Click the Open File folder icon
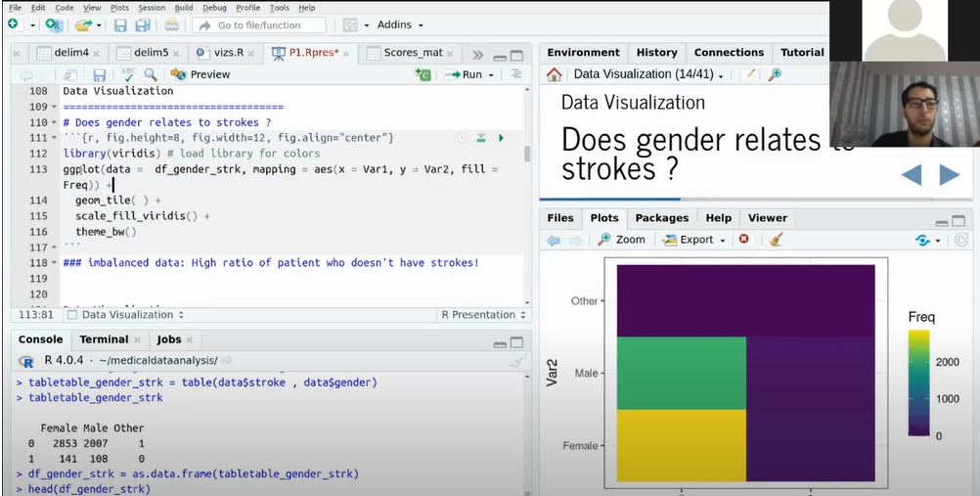 pyautogui.click(x=82, y=25)
